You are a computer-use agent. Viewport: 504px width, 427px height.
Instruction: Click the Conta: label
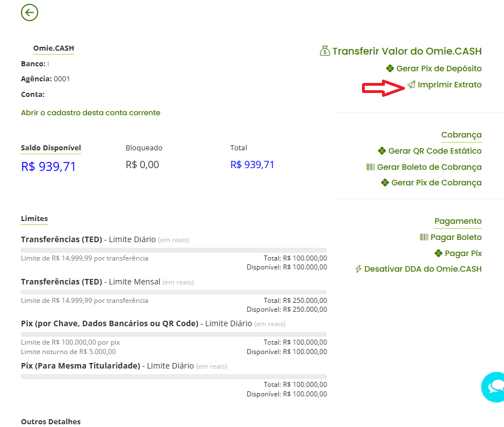point(33,95)
